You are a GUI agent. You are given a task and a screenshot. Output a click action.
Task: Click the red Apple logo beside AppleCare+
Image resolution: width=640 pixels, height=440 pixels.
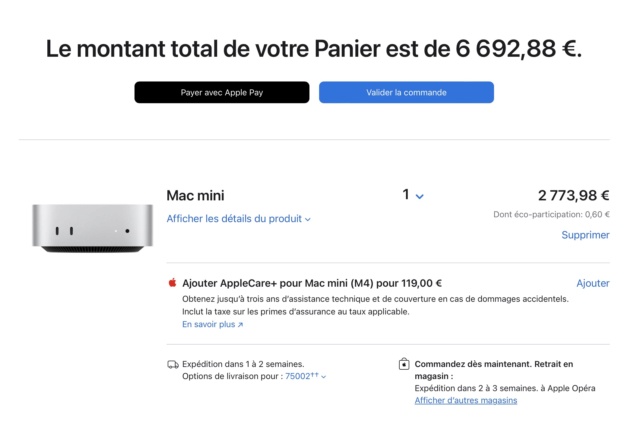click(x=172, y=282)
